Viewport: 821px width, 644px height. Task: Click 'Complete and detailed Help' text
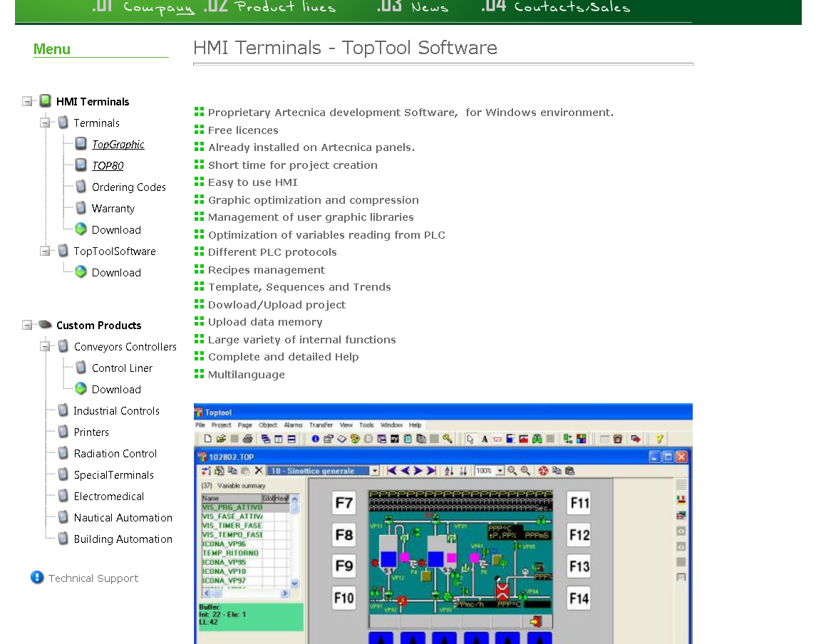[x=283, y=357]
